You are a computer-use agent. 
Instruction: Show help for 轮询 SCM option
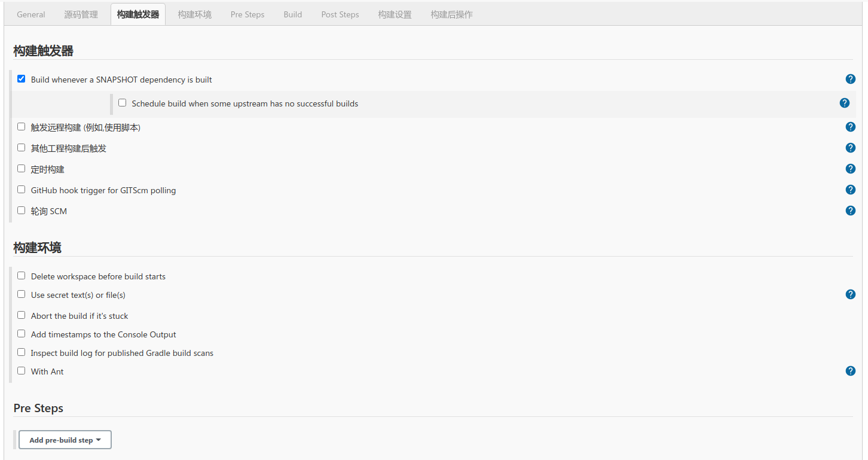(850, 211)
